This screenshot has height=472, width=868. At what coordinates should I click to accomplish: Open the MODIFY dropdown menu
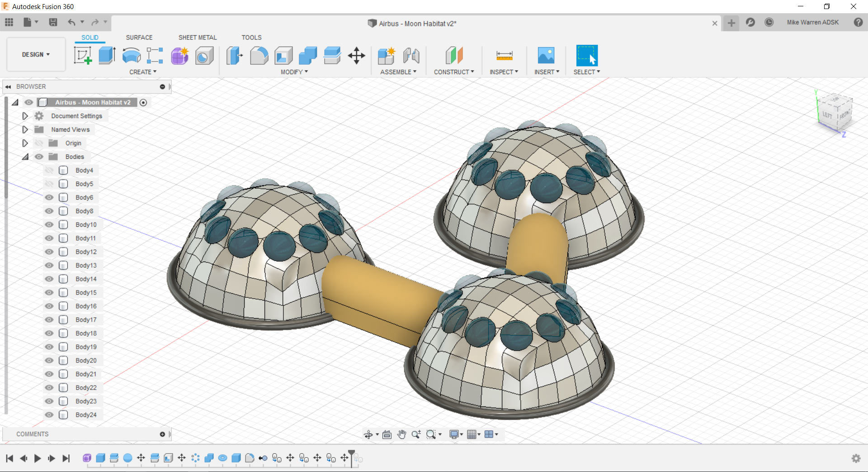[x=294, y=72]
